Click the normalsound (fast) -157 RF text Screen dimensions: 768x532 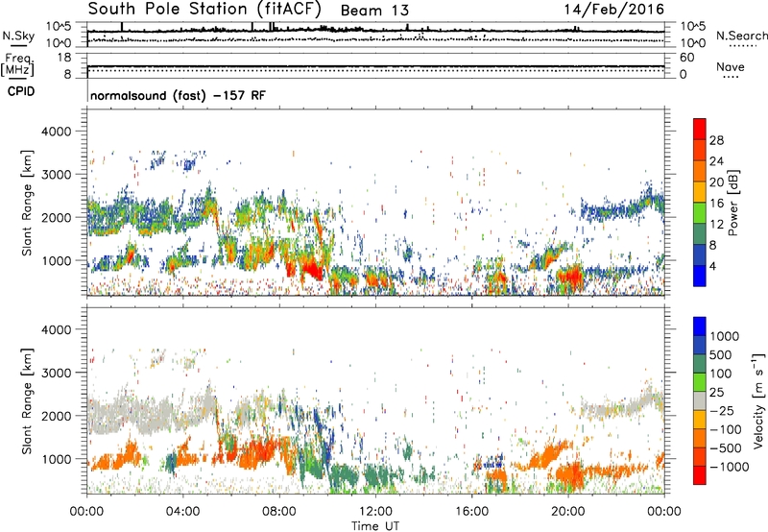pos(178,95)
